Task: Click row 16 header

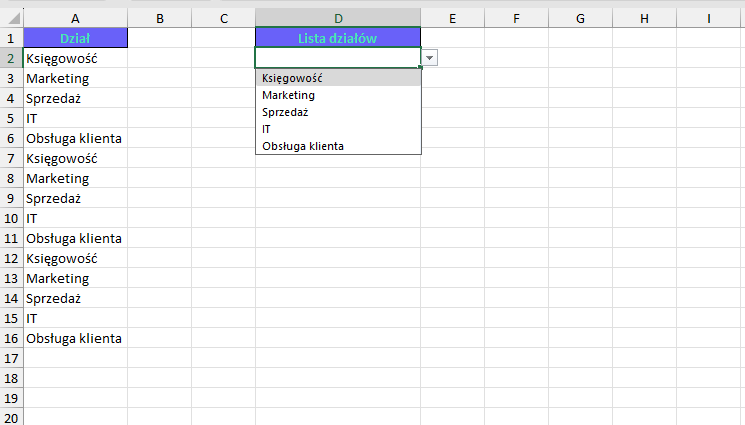Action: (11, 338)
